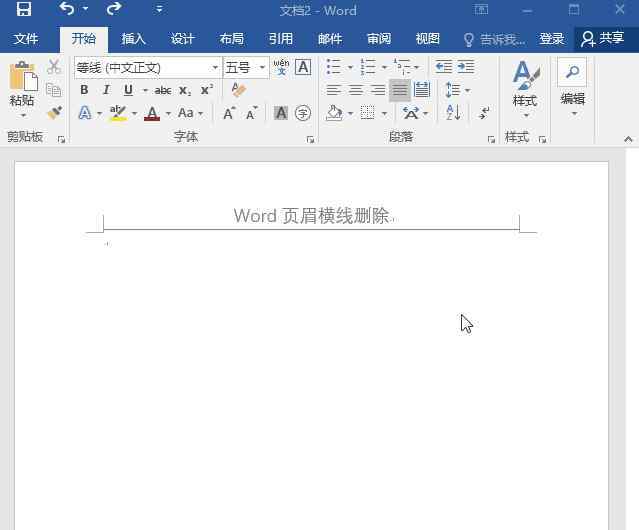Increase font size with grow icon

pyautogui.click(x=229, y=113)
